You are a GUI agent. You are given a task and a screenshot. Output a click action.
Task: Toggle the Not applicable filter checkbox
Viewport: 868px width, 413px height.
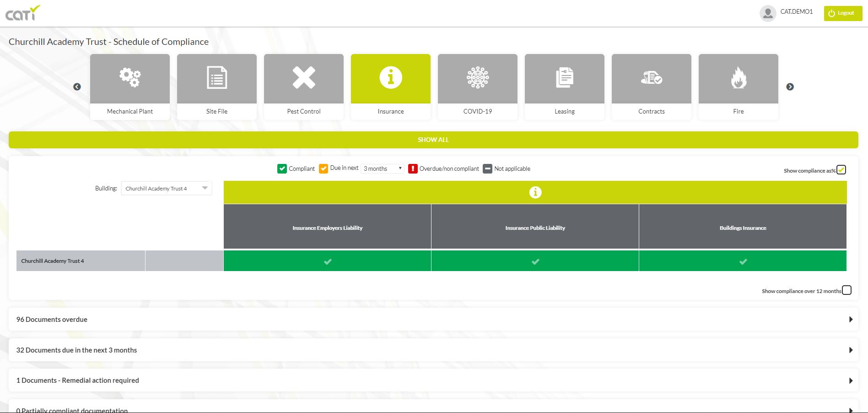coord(487,168)
